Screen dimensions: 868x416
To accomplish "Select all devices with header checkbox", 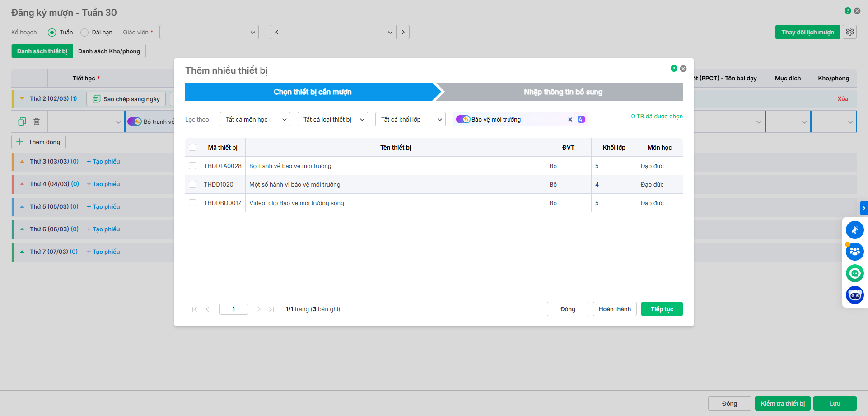I will [192, 147].
